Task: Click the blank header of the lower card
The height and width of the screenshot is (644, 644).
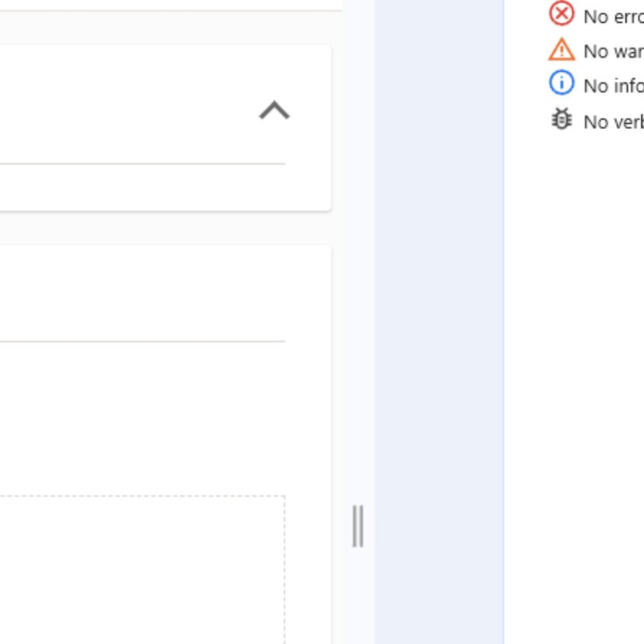Action: (142, 293)
